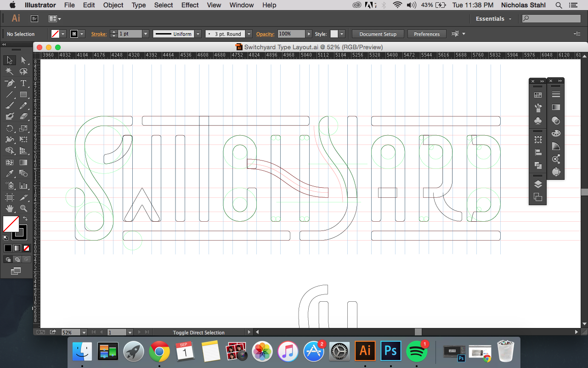This screenshot has height=368, width=588.
Task: Open the Object menu
Action: (113, 5)
